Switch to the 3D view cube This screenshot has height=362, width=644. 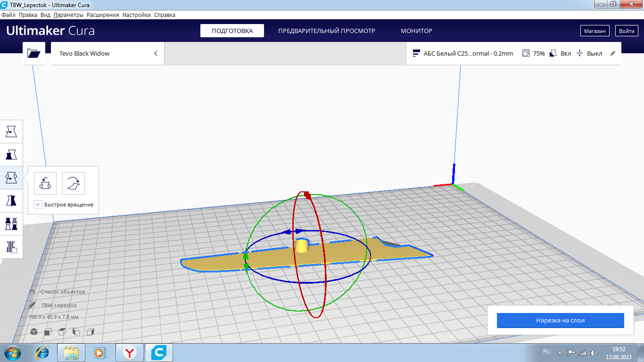click(x=34, y=332)
